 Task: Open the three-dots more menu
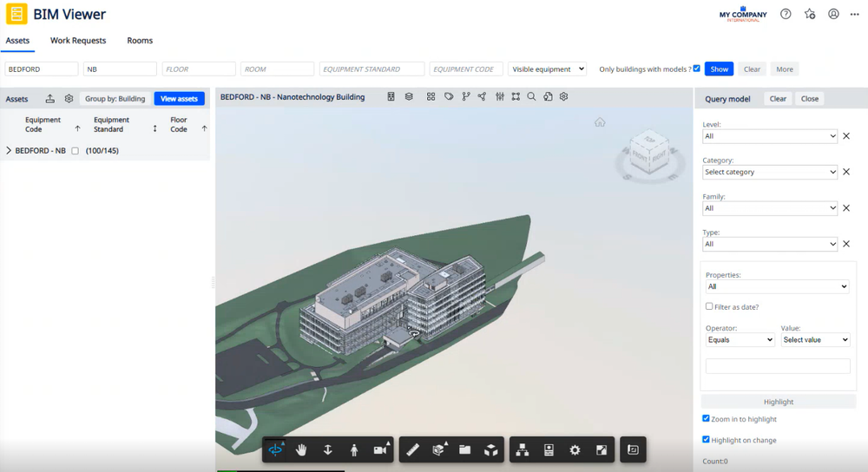855,15
